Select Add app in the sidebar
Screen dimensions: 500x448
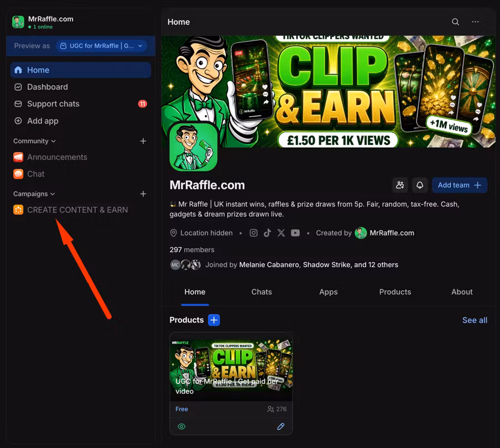(x=81, y=121)
